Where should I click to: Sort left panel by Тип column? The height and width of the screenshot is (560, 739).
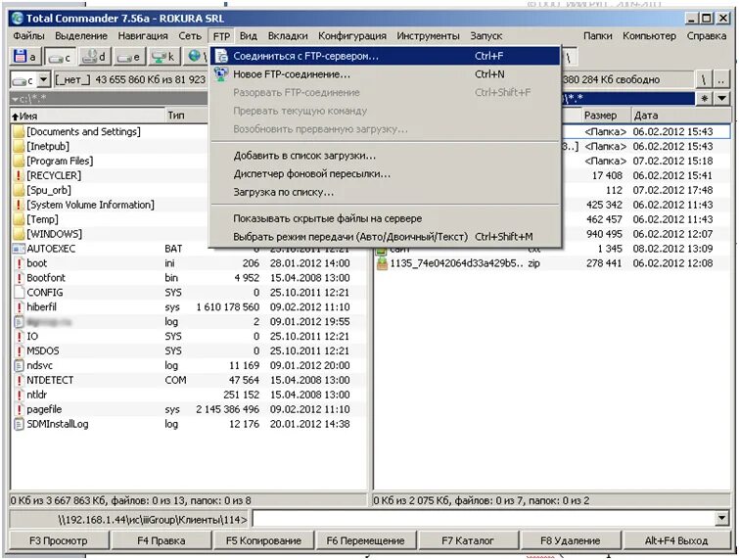[x=187, y=116]
